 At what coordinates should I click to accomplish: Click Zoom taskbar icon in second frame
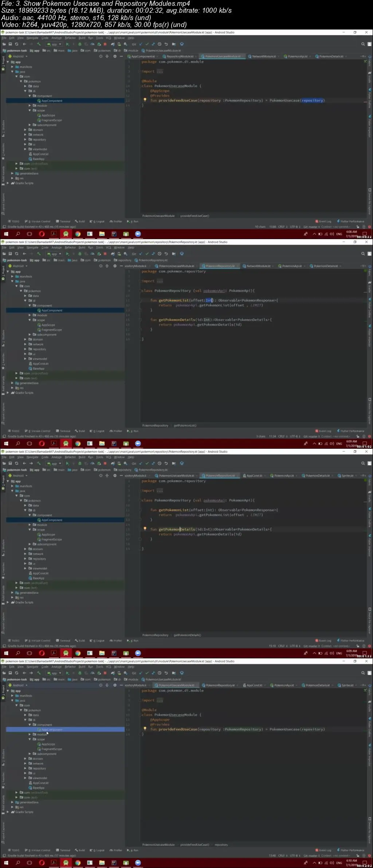tap(138, 444)
